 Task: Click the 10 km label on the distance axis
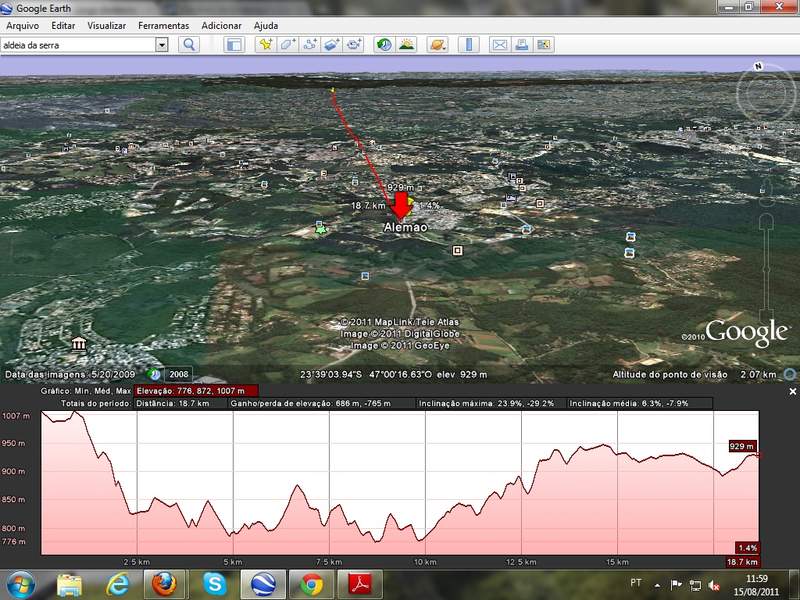coord(425,562)
